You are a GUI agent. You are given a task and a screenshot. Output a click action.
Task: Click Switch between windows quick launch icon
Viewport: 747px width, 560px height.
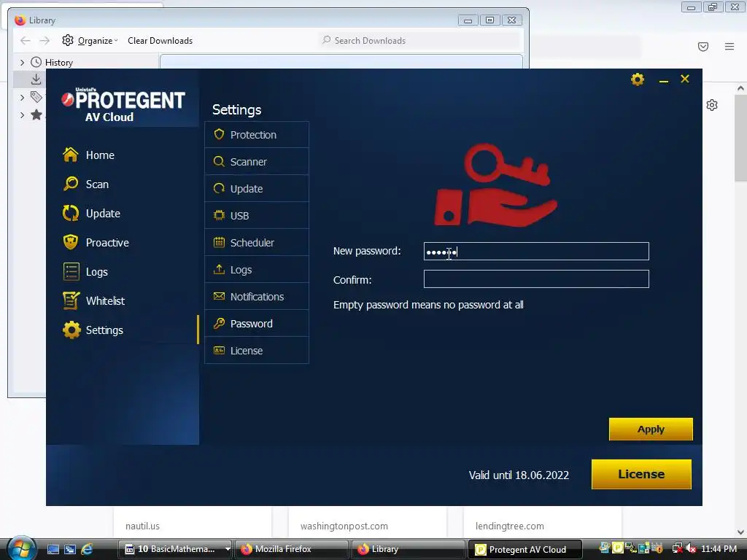[x=69, y=549]
